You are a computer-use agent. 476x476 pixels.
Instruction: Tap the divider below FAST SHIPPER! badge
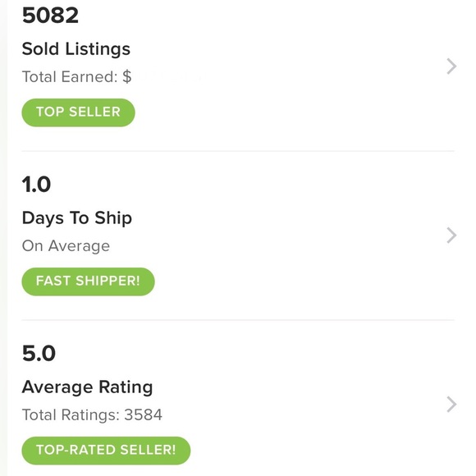click(x=238, y=320)
